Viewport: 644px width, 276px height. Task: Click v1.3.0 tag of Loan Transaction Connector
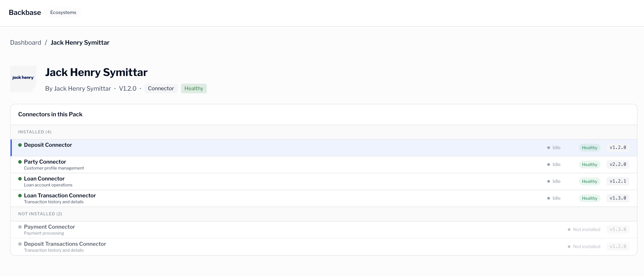click(618, 198)
